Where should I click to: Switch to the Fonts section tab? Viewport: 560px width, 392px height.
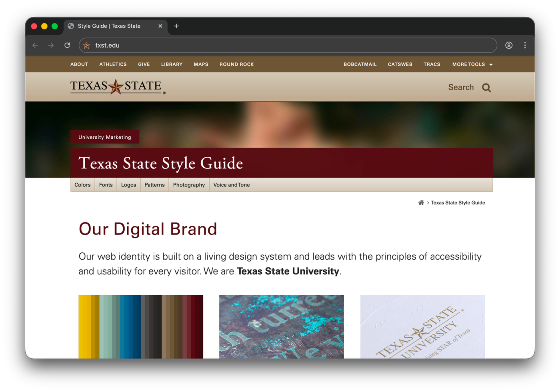coord(105,185)
